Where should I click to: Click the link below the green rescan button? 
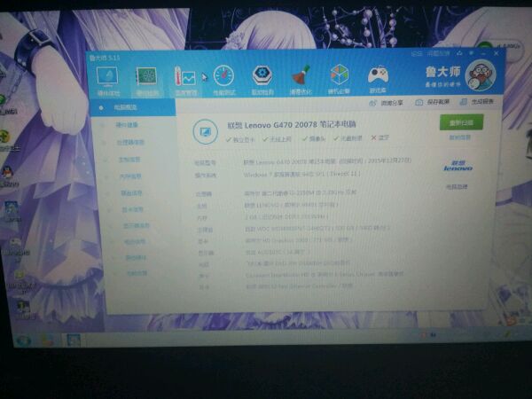tap(459, 137)
